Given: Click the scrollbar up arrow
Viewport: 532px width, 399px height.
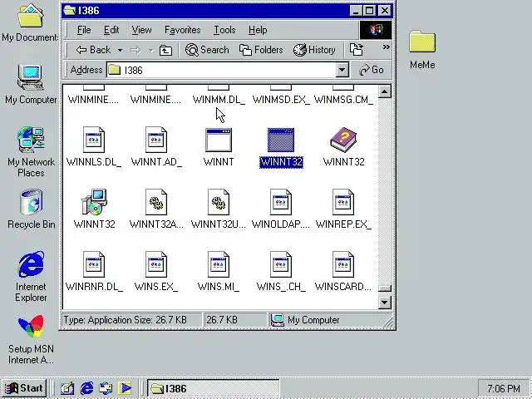Looking at the screenshot, I should click(384, 91).
